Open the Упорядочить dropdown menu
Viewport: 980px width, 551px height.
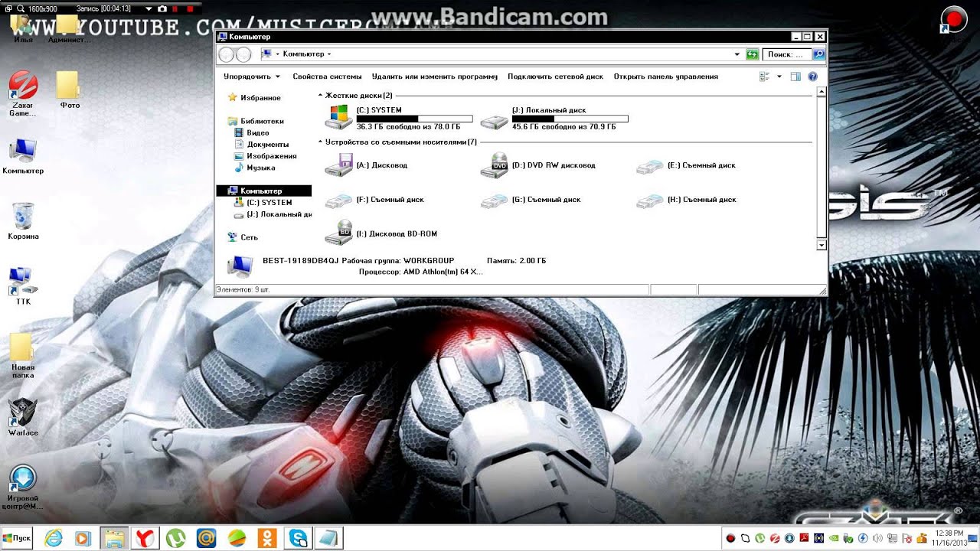point(252,77)
